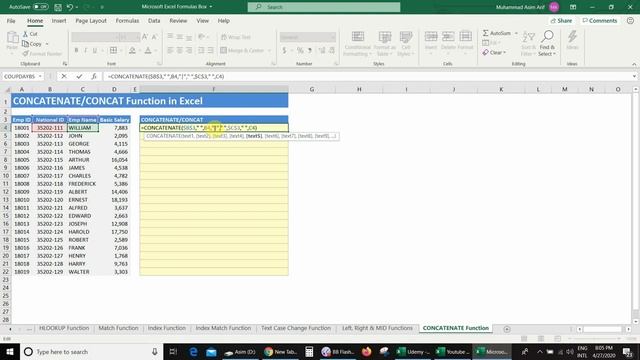Open the Name Box dropdown arrow
Image resolution: width=640 pixels, height=360 pixels.
pyautogui.click(x=40, y=76)
